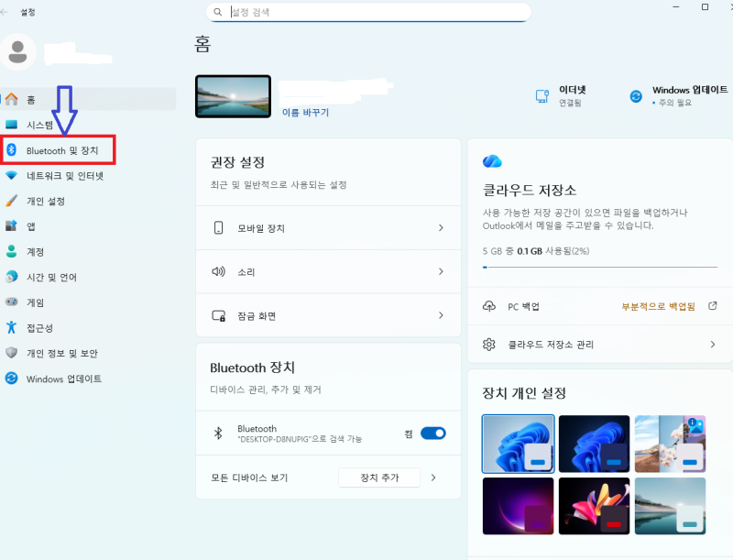Open 모든 디바이스 보기 chevron
The height and width of the screenshot is (560, 733).
[x=433, y=478]
